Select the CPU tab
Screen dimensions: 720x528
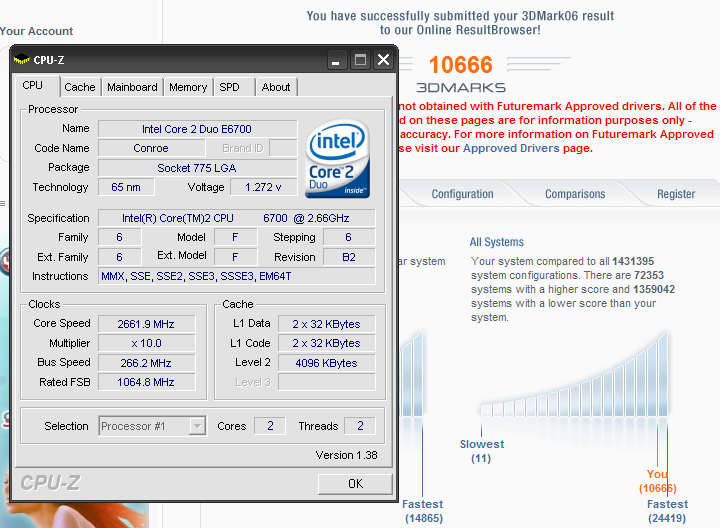coord(33,86)
